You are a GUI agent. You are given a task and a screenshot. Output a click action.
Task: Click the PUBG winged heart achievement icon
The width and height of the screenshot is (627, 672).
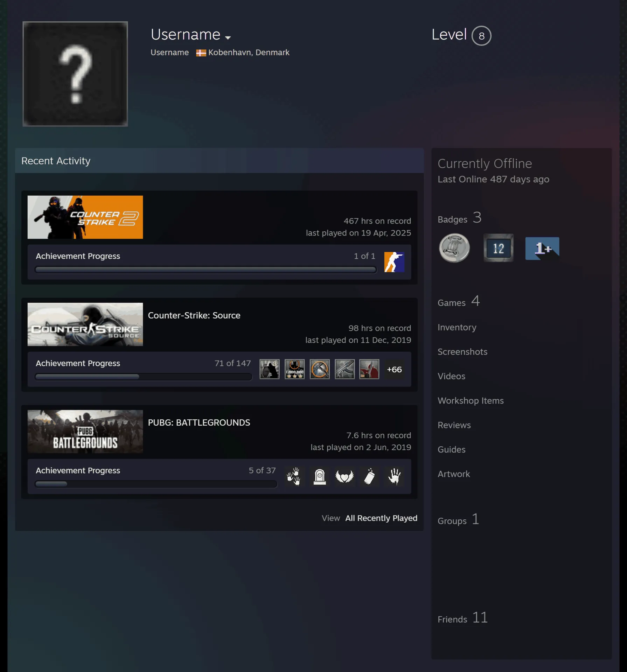click(344, 476)
